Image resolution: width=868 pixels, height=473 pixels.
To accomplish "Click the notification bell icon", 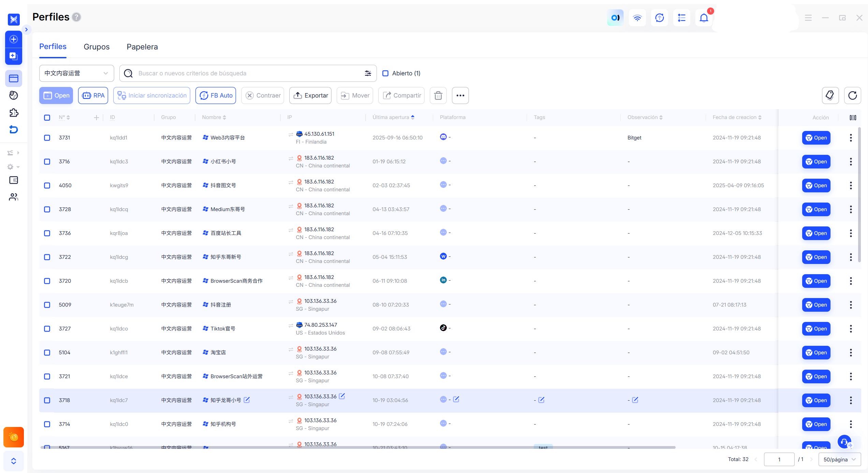I will (x=704, y=18).
